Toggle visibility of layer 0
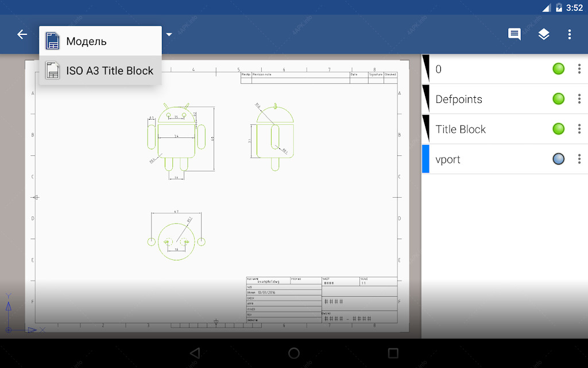Screen dimensions: 588x368 click(x=558, y=69)
